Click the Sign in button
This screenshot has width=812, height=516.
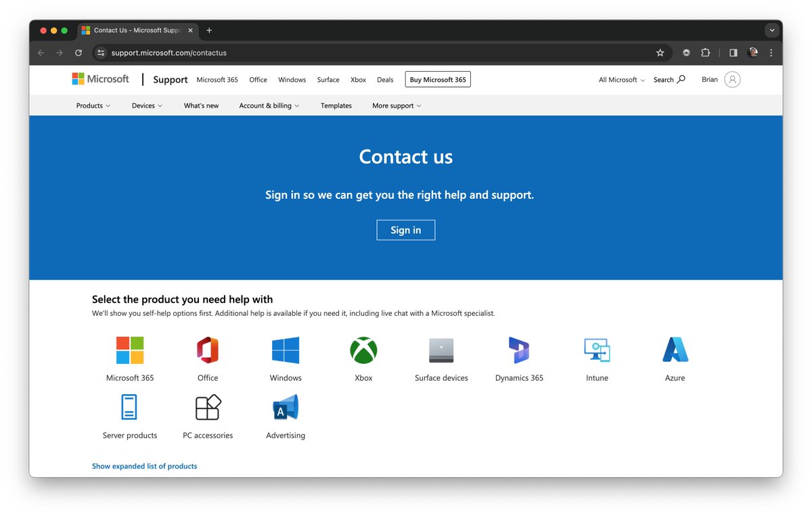(406, 230)
